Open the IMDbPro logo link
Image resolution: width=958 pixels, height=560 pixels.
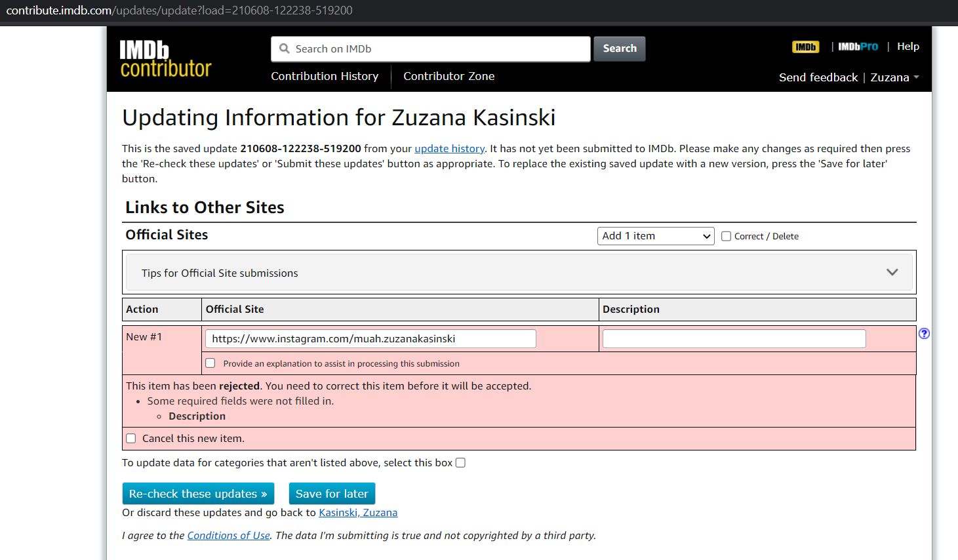coord(858,47)
